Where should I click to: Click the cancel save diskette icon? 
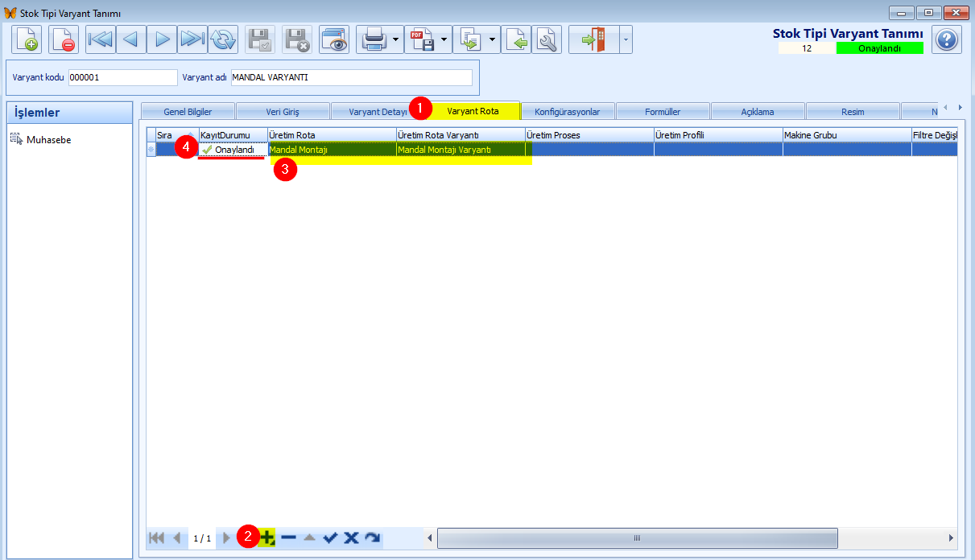(x=297, y=39)
